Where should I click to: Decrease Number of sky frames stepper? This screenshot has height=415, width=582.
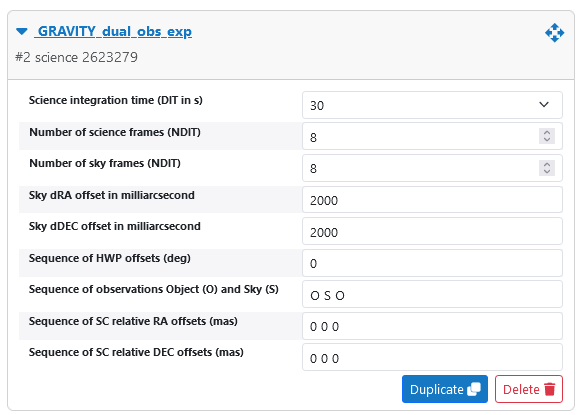pos(547,171)
